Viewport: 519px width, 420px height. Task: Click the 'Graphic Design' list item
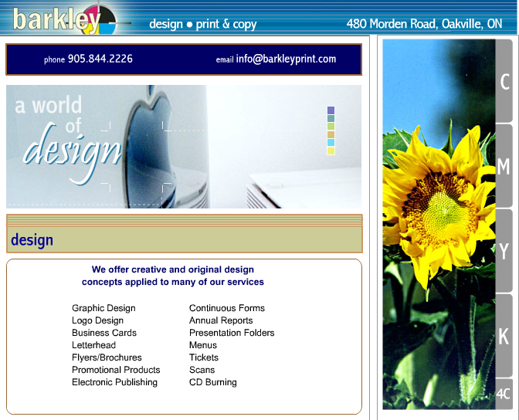tap(103, 308)
